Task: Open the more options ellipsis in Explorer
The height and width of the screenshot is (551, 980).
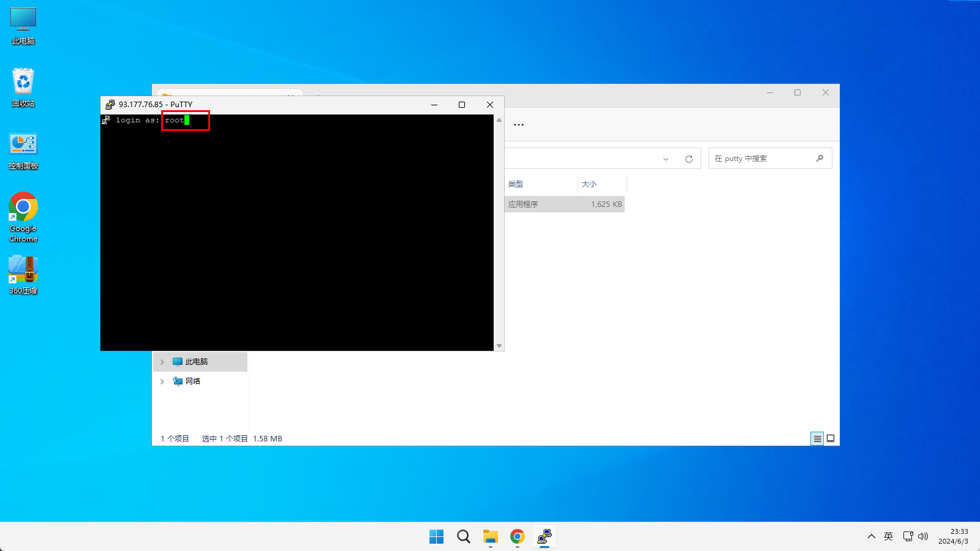Action: pos(519,124)
